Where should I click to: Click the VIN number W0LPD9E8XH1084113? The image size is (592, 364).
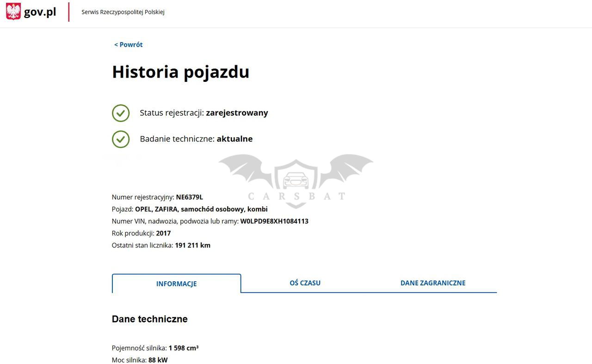click(274, 221)
